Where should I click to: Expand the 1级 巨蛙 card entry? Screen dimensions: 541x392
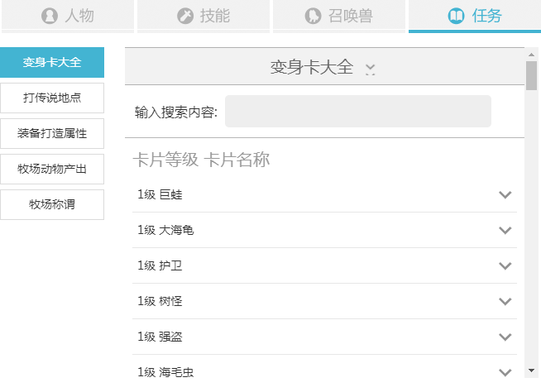[x=505, y=195]
